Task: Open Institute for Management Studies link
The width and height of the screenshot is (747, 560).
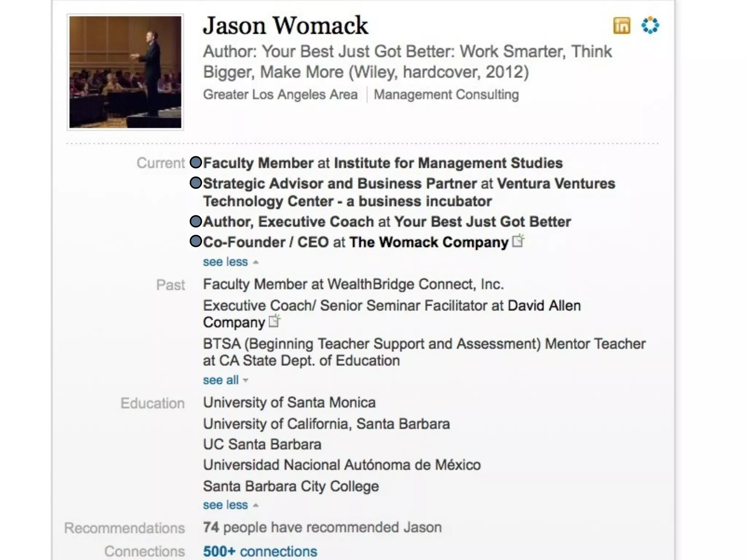Action: [448, 163]
